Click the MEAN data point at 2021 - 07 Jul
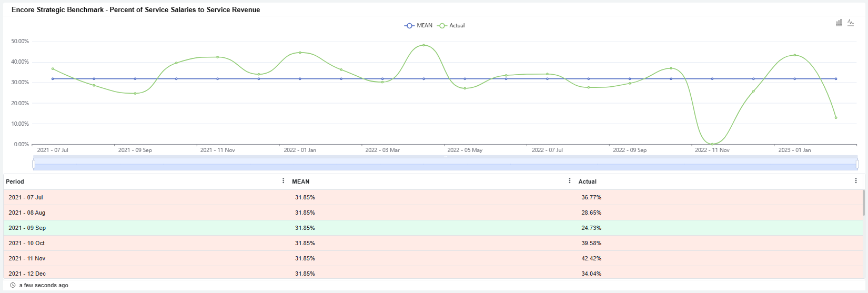The width and height of the screenshot is (868, 293). click(53, 79)
